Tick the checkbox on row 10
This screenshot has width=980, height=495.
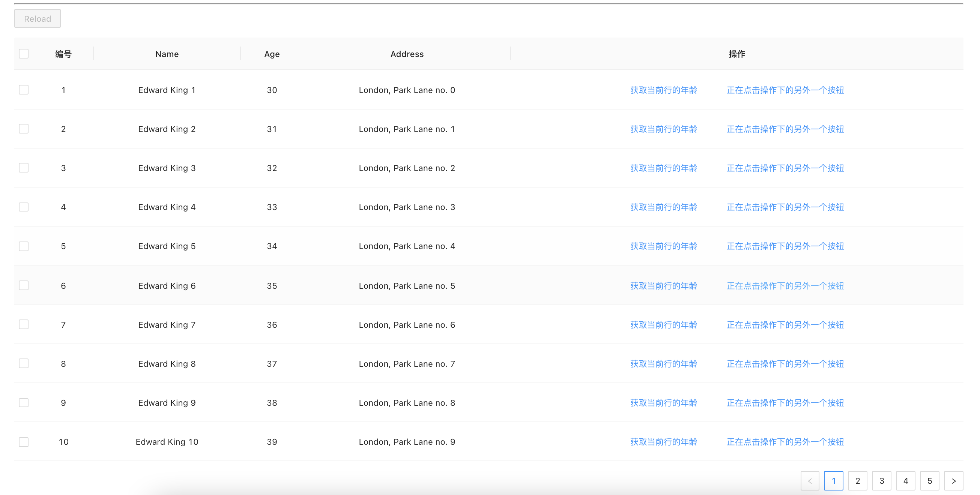pos(24,442)
